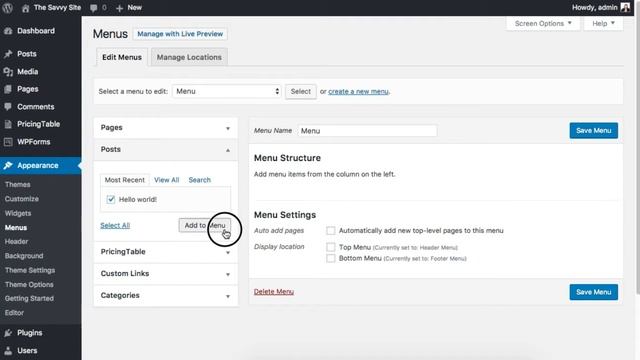
Task: Click the Plugins plug icon
Action: tap(8, 333)
